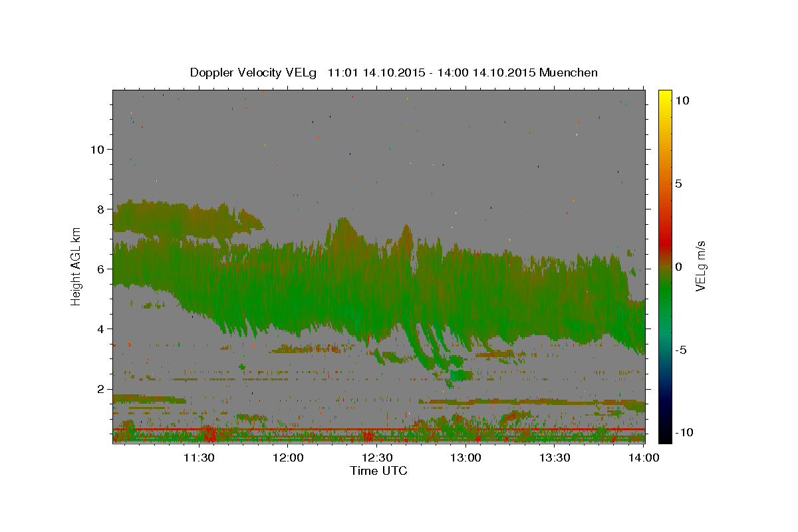The image size is (798, 532).
Task: Click the colorbar value -10 label
Action: (x=684, y=432)
